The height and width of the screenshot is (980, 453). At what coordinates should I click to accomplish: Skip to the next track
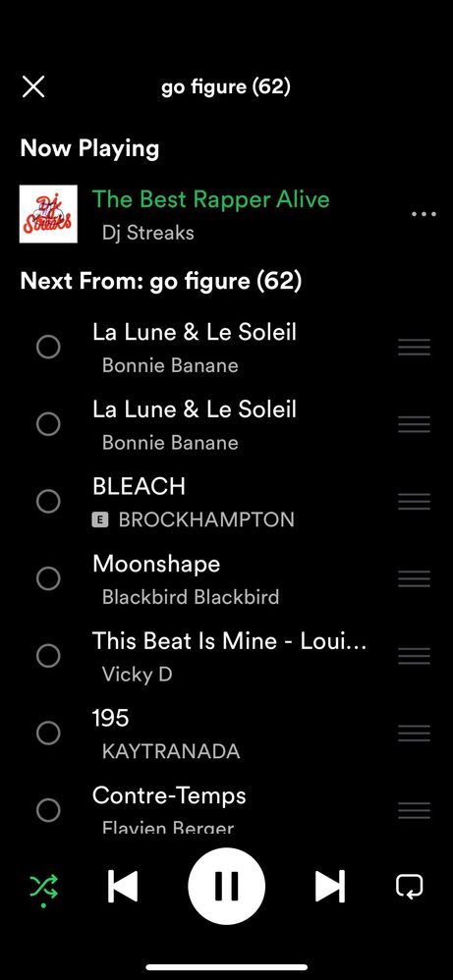click(330, 887)
